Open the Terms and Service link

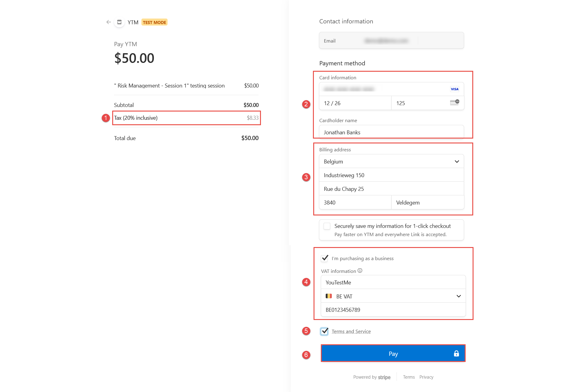point(351,331)
